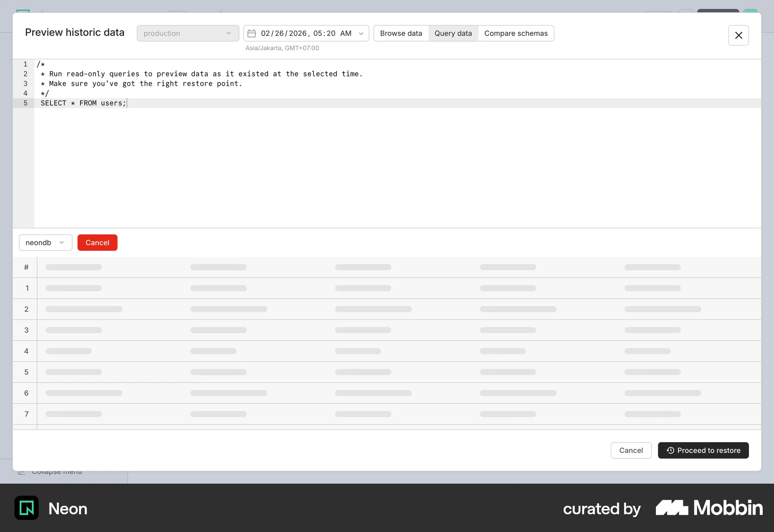Switch to Compare schemas tab

pos(516,33)
